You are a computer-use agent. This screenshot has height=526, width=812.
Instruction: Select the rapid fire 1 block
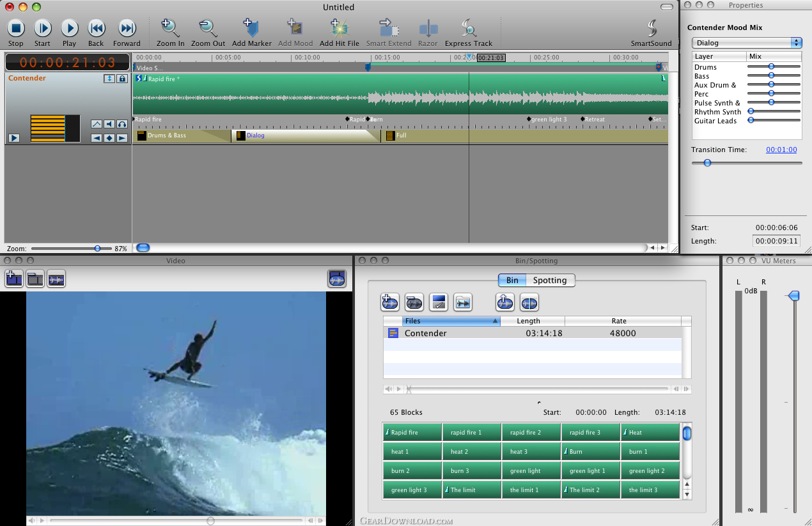(472, 433)
